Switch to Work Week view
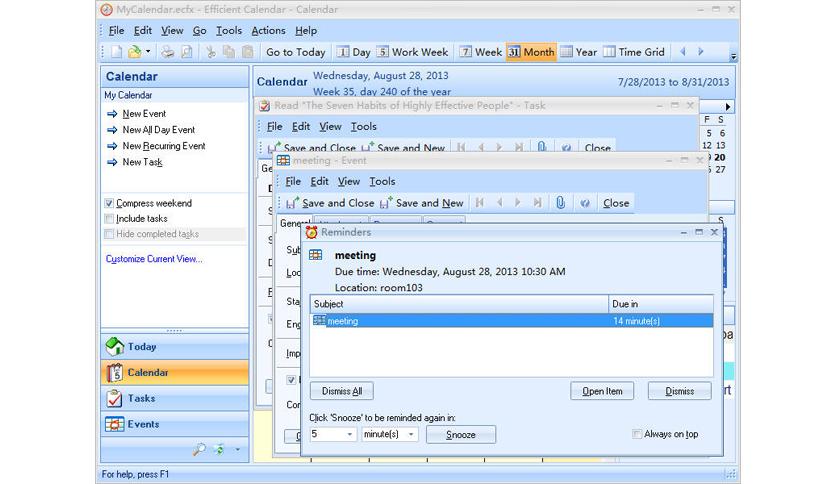836x484 pixels. pyautogui.click(x=413, y=52)
